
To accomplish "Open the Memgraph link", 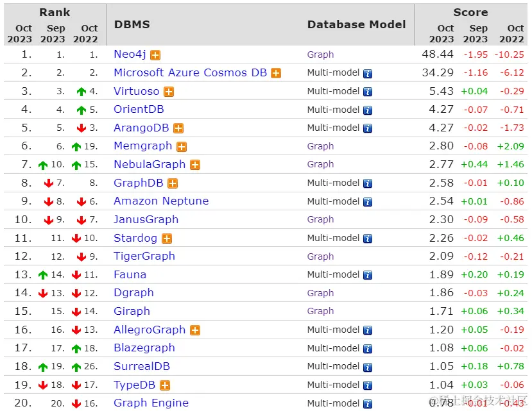I will click(x=143, y=146).
